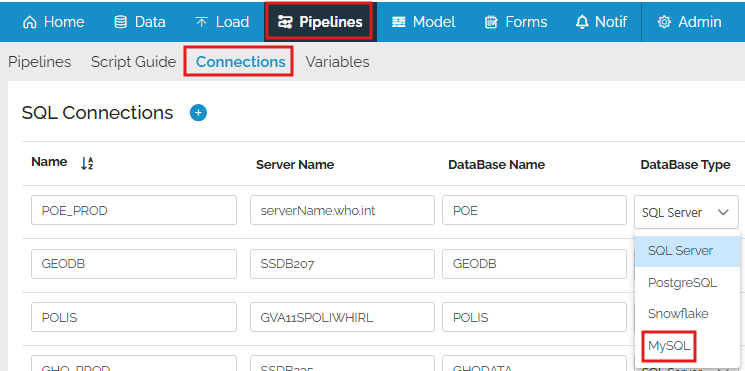Edit the SSDB207 server name field
Screen dimensions: 745x371
pos(342,264)
